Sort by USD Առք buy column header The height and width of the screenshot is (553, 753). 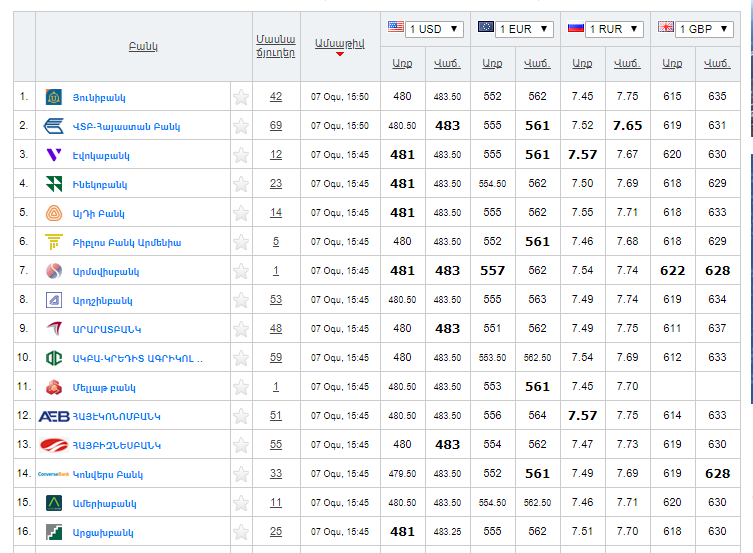[402, 63]
